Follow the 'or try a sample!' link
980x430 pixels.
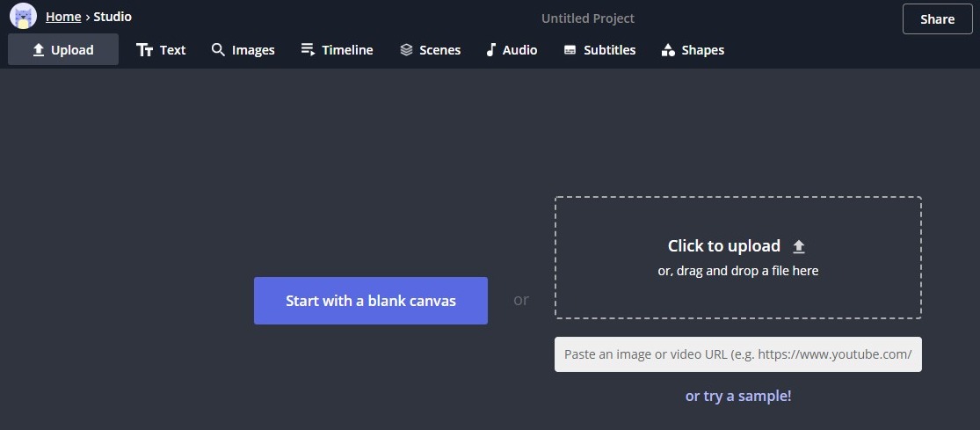(x=737, y=396)
